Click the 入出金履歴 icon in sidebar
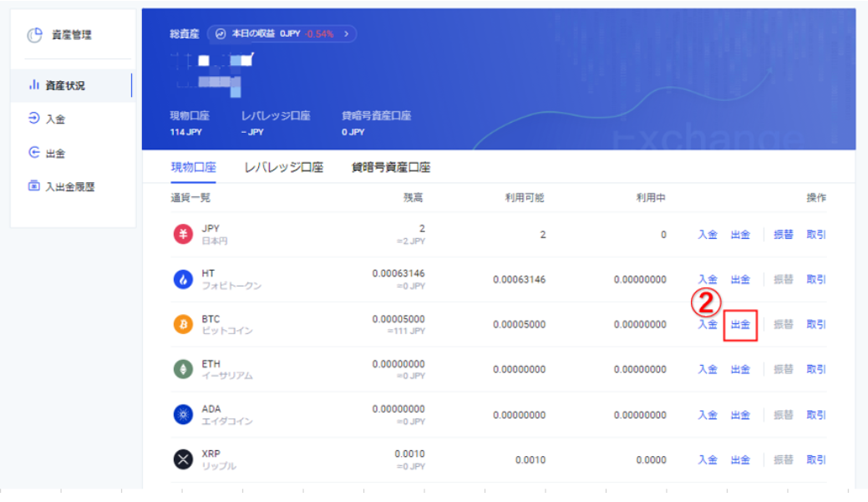The width and height of the screenshot is (868, 502). pos(34,186)
